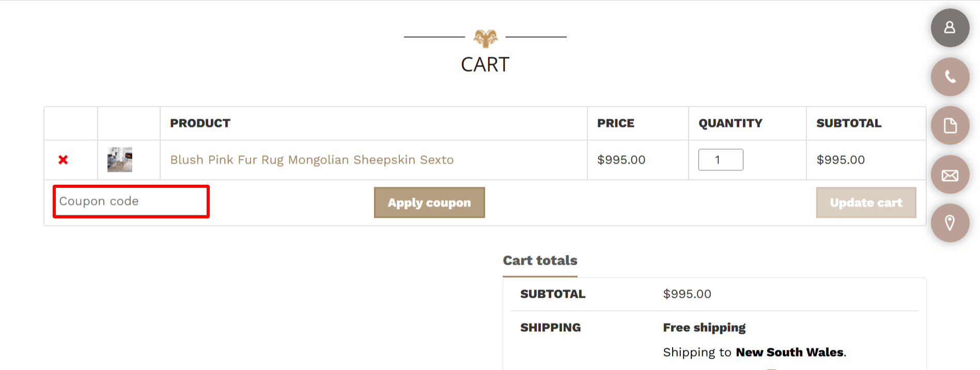Screen dimensions: 980x370
Task: Select the topmost sidebar contact icon
Action: pyautogui.click(x=950, y=28)
